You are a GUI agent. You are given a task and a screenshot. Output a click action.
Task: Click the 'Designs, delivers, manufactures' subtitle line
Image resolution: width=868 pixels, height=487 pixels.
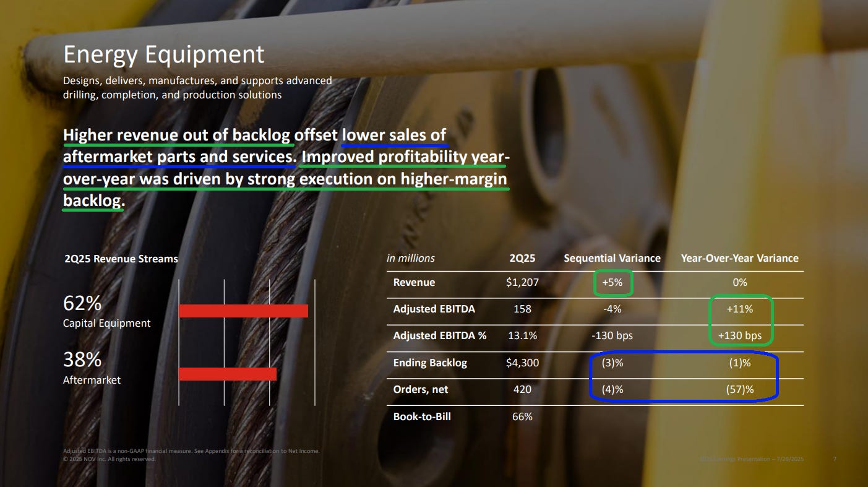coord(197,80)
